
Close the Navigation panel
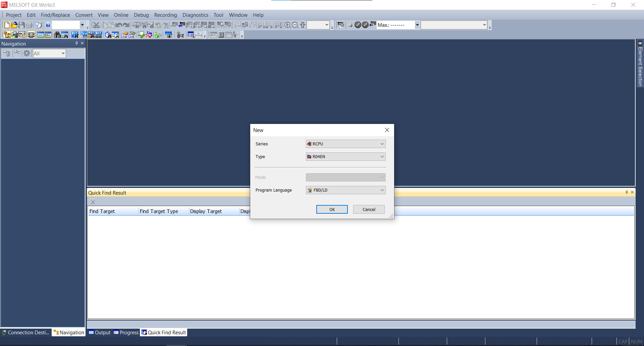[82, 43]
